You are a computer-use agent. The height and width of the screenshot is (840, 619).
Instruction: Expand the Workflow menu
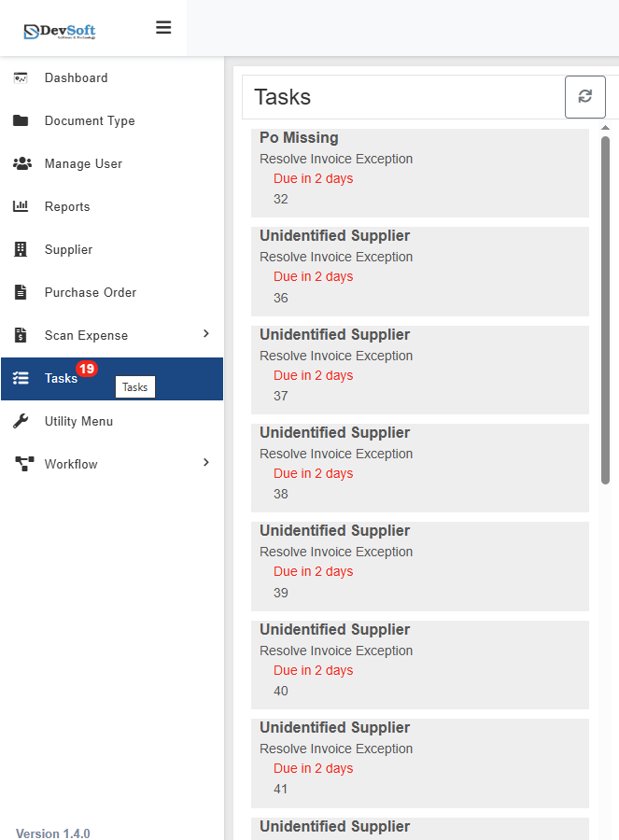coord(112,464)
